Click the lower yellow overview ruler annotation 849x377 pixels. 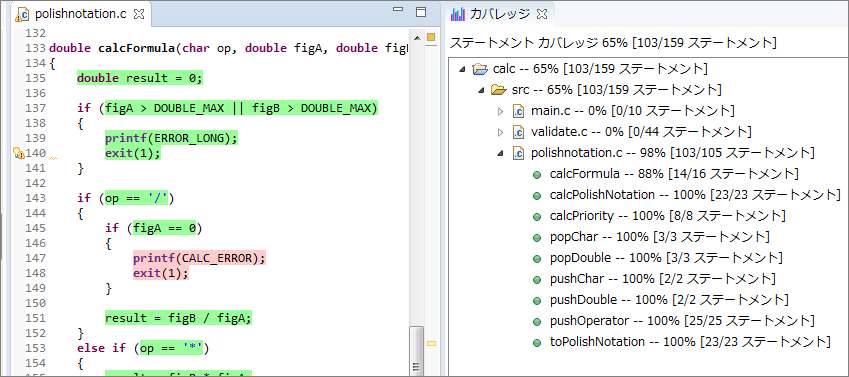click(x=431, y=343)
